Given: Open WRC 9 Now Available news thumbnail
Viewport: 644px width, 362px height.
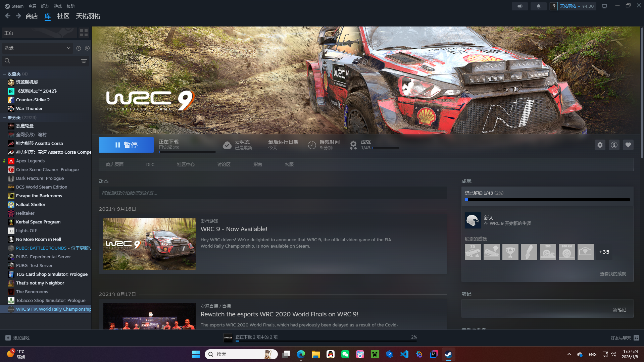Looking at the screenshot, I should pos(149,244).
